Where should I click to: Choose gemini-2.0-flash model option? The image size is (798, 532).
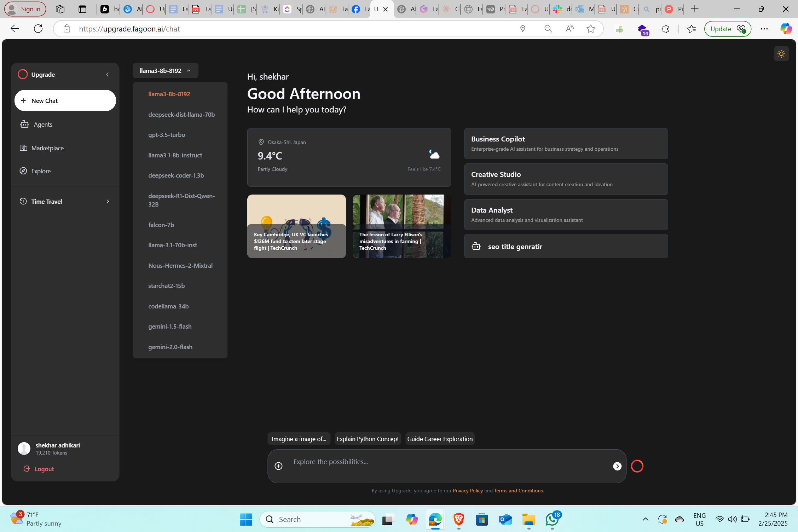tap(170, 347)
